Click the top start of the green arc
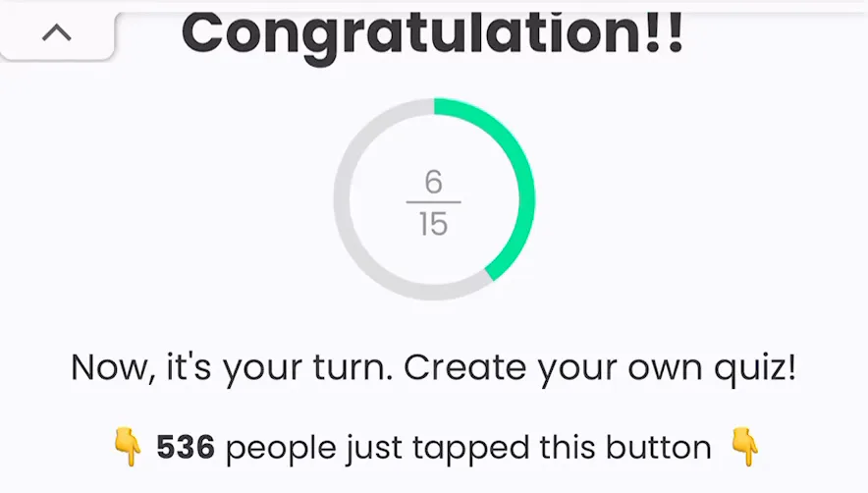This screenshot has height=493, width=868. tap(439, 106)
